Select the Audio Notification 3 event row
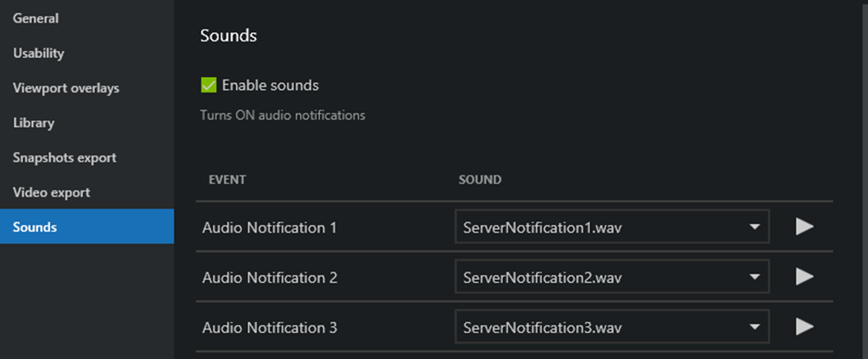 [269, 328]
